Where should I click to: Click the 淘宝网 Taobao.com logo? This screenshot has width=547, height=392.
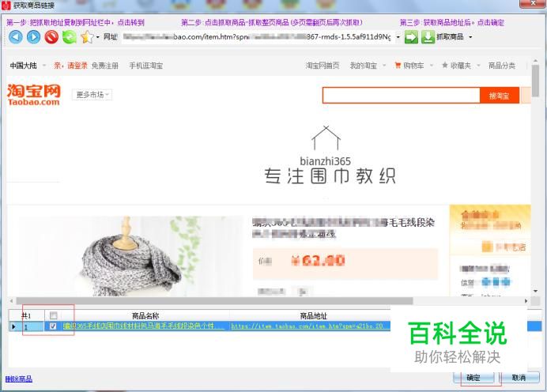pos(34,95)
